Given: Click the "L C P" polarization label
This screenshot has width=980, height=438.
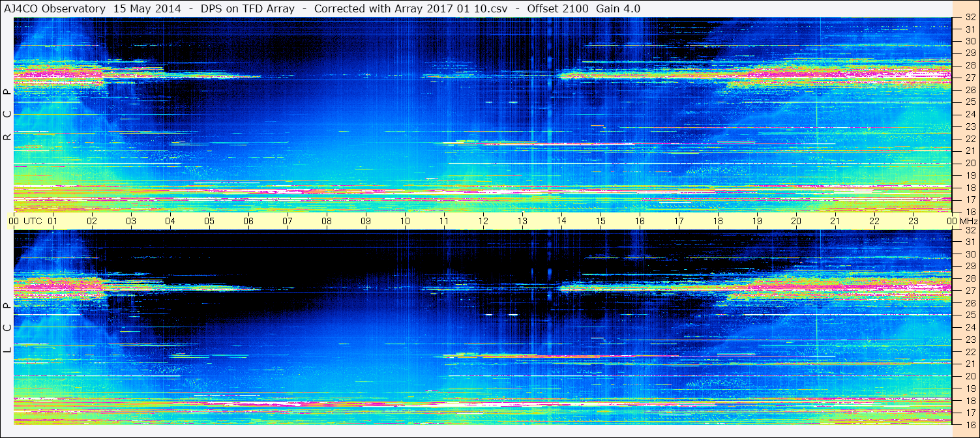Looking at the screenshot, I should click(7, 328).
